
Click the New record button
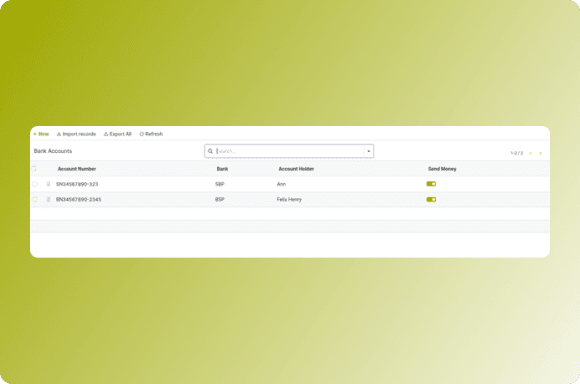tap(41, 134)
